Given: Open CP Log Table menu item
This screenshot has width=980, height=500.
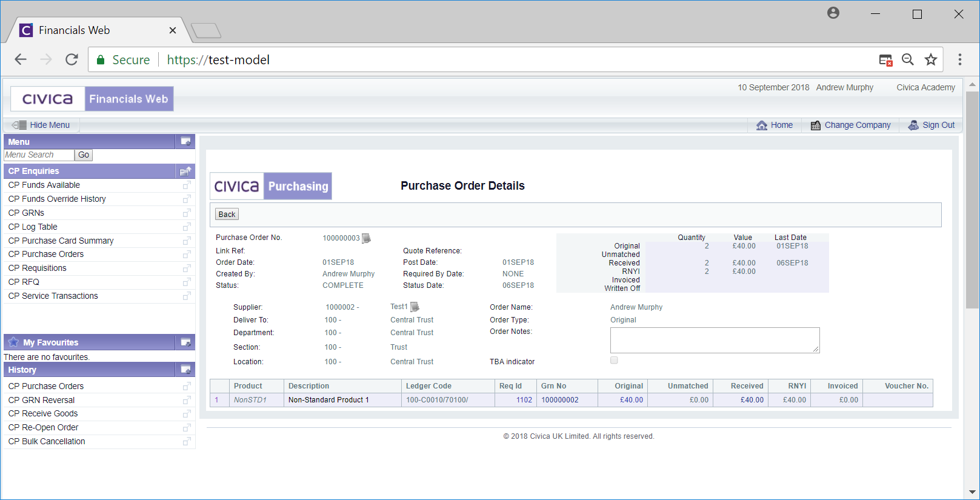Looking at the screenshot, I should tap(33, 227).
